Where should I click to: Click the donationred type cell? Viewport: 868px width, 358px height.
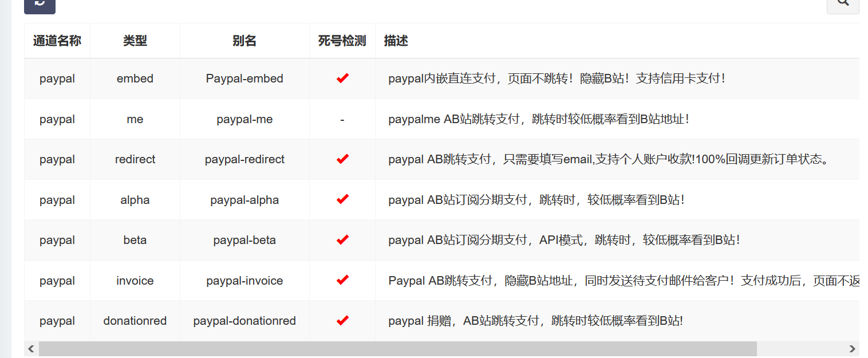(135, 321)
